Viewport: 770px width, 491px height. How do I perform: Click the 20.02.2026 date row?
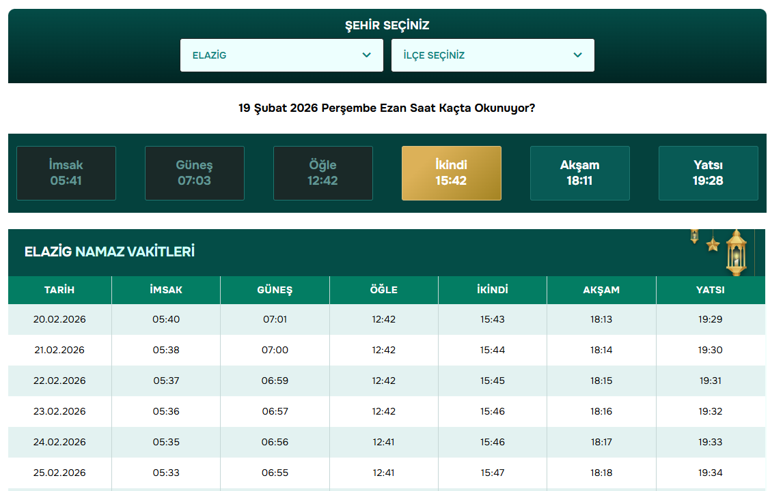386,319
